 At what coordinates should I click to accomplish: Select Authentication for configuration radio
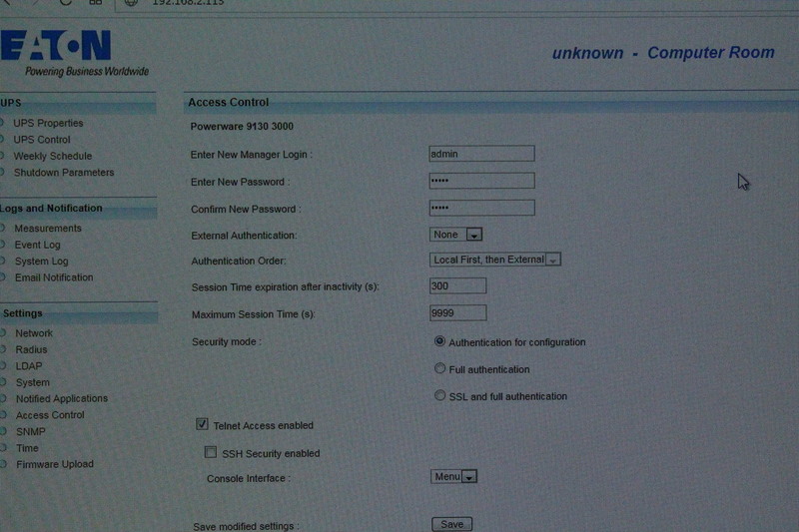pyautogui.click(x=439, y=341)
